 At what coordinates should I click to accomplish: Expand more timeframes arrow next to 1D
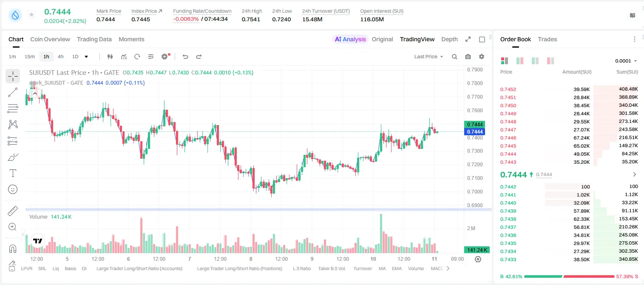tap(86, 57)
